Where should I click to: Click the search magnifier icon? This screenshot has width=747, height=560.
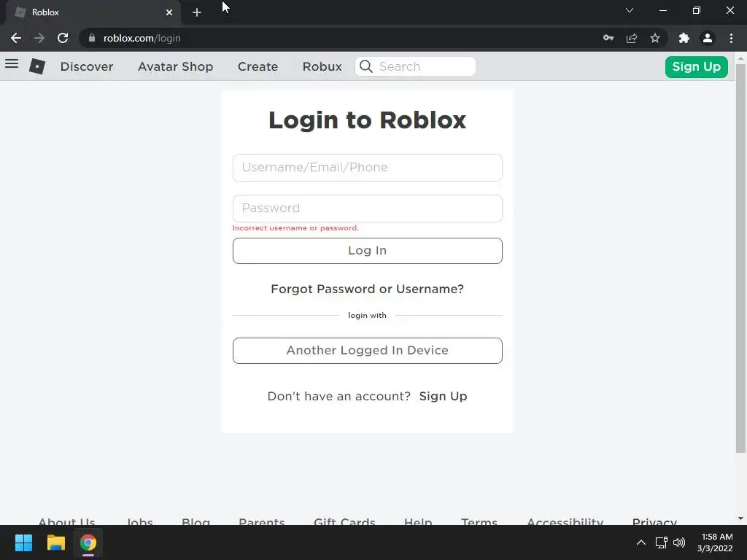366,66
